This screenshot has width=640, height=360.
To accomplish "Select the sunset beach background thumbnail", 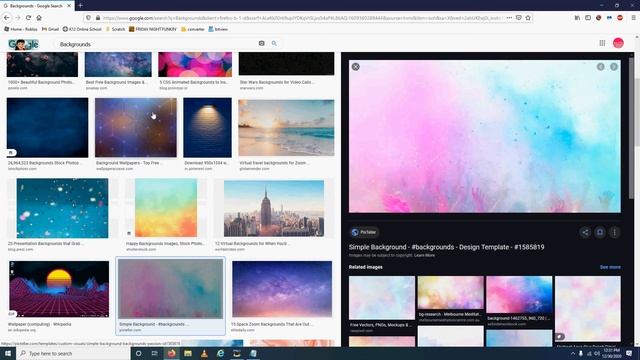I will pos(286,127).
